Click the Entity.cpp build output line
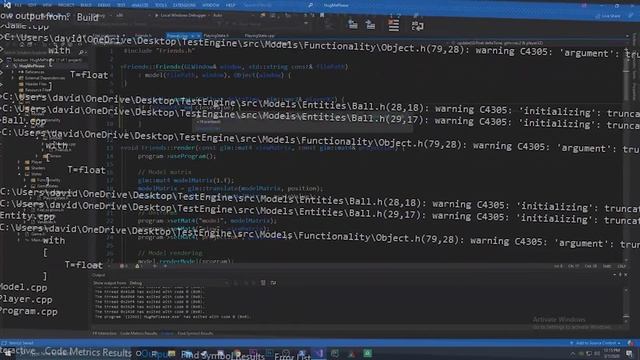 [x=27, y=216]
